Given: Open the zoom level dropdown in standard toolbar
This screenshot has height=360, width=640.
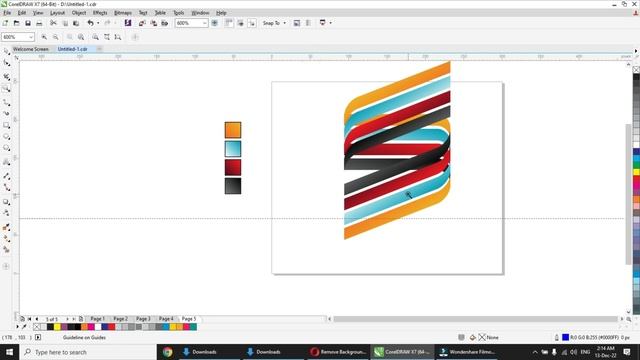Looking at the screenshot, I should tap(204, 23).
